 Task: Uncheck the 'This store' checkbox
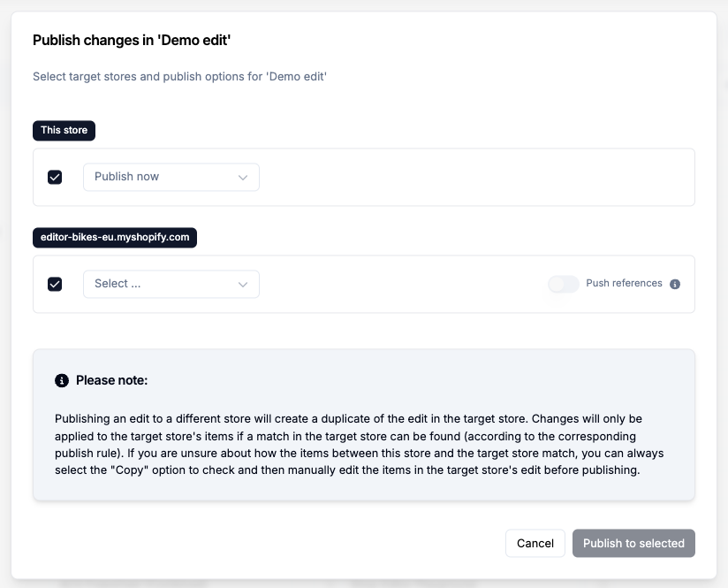(55, 177)
